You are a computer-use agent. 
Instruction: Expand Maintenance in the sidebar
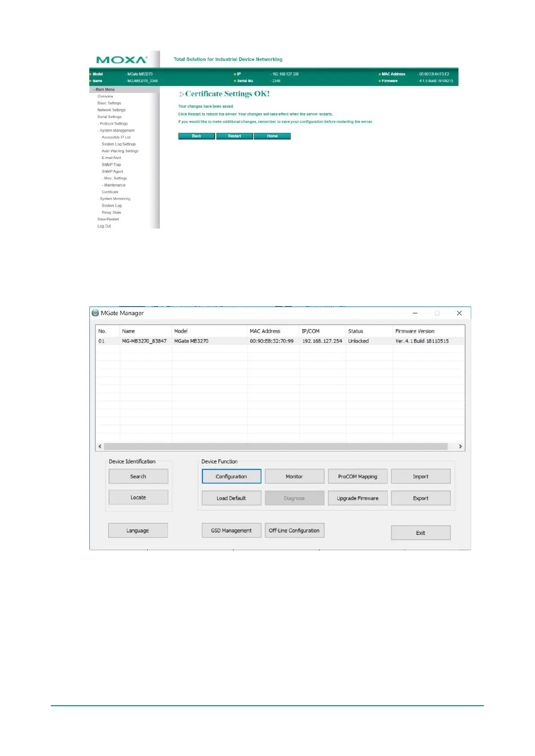(x=114, y=185)
